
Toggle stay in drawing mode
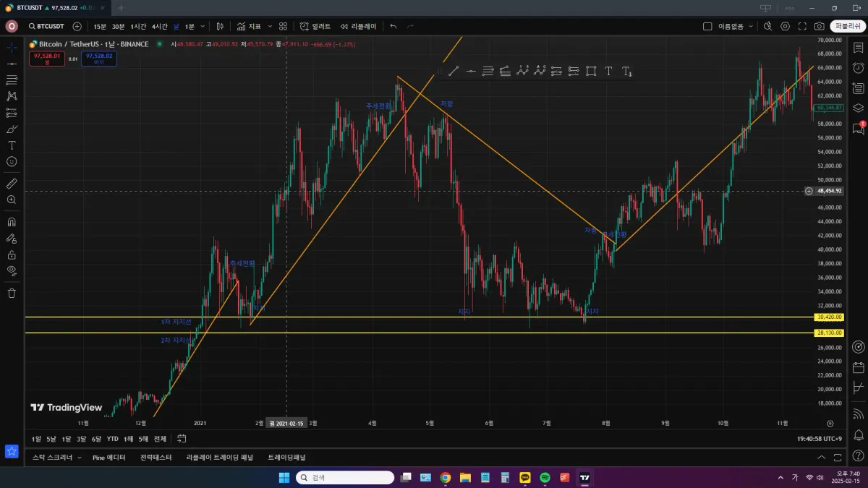[12, 238]
